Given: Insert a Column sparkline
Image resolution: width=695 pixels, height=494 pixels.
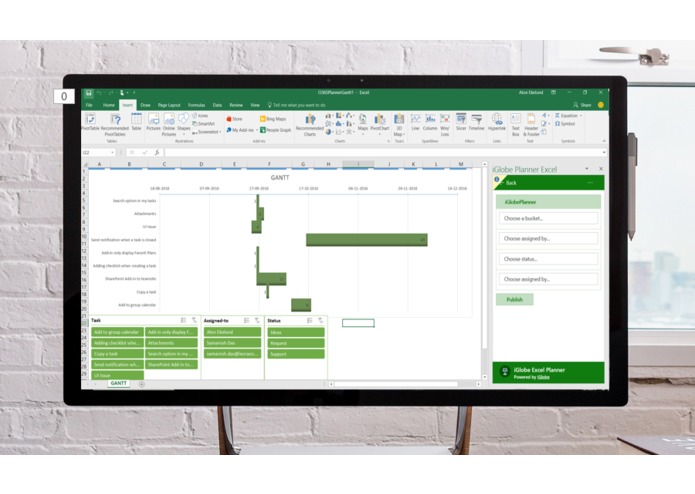Looking at the screenshot, I should coord(430,122).
